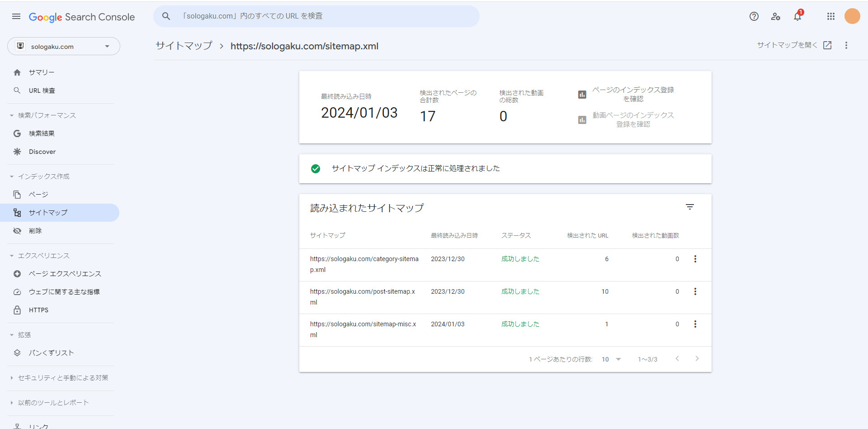This screenshot has width=868, height=429.
Task: Open the Google apps grid
Action: [x=830, y=17]
